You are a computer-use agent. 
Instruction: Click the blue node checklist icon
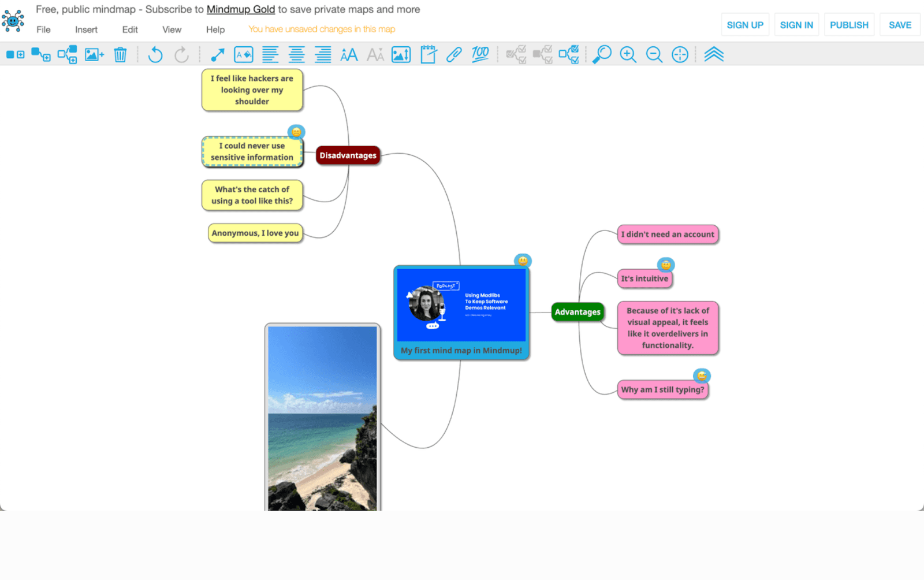pos(569,54)
